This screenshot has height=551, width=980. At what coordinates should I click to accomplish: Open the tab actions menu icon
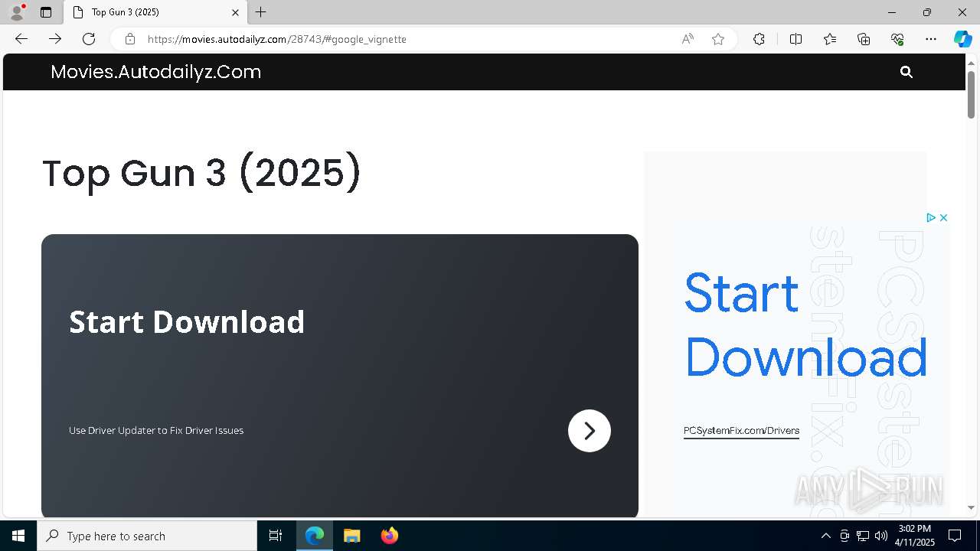coord(46,12)
